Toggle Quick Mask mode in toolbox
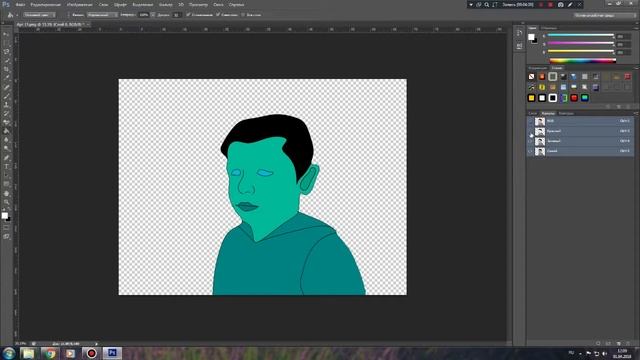 tap(6, 228)
